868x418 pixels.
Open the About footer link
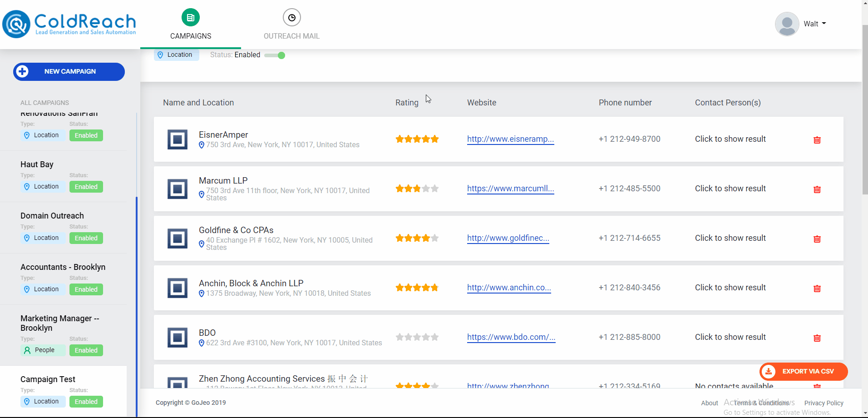(710, 403)
